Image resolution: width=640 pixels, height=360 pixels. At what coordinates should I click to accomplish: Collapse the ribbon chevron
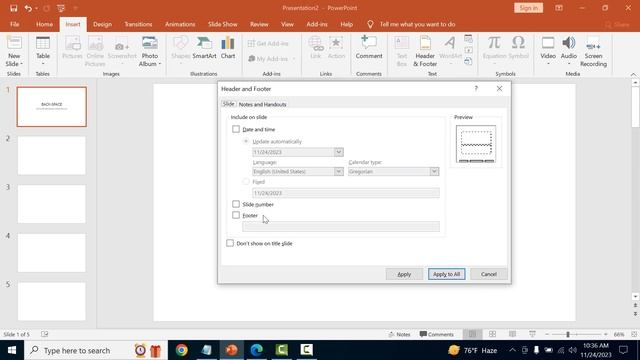[x=633, y=74]
